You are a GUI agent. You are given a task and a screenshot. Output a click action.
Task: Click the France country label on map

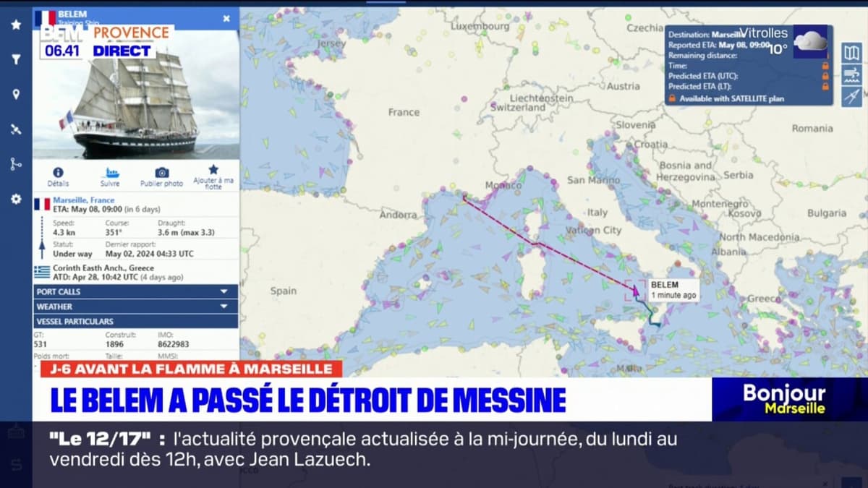coord(404,112)
